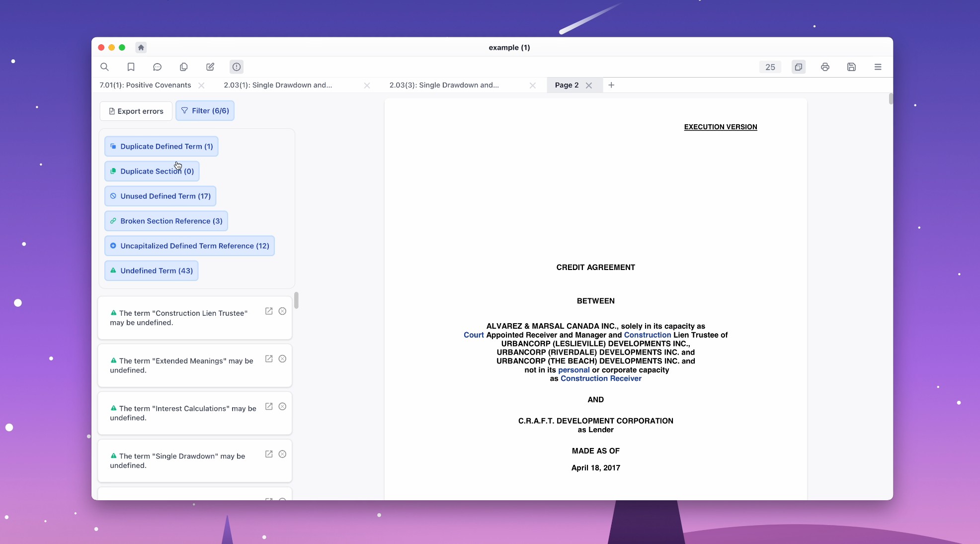Click the page number 25 field
This screenshot has width=980, height=544.
coord(770,67)
